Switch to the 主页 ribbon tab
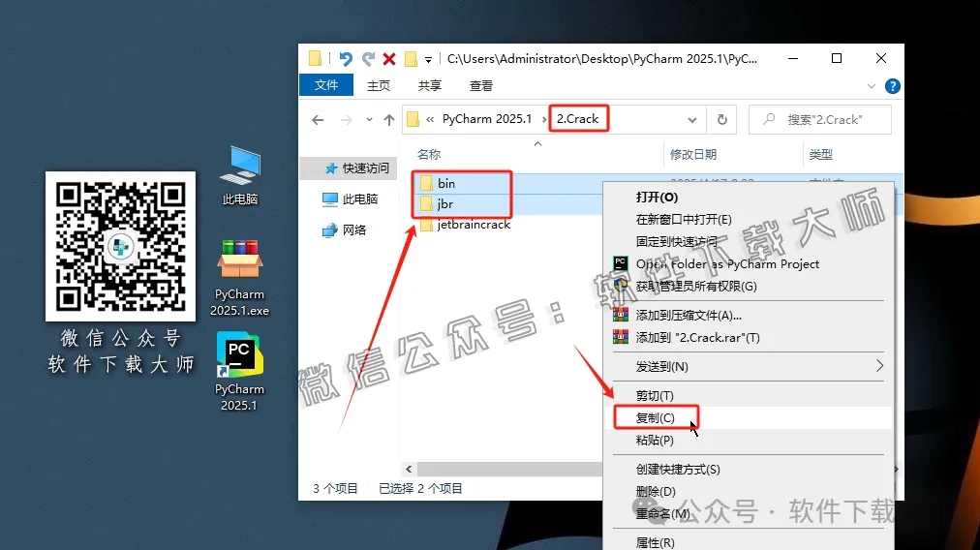Viewport: 980px width, 550px height. click(x=378, y=85)
